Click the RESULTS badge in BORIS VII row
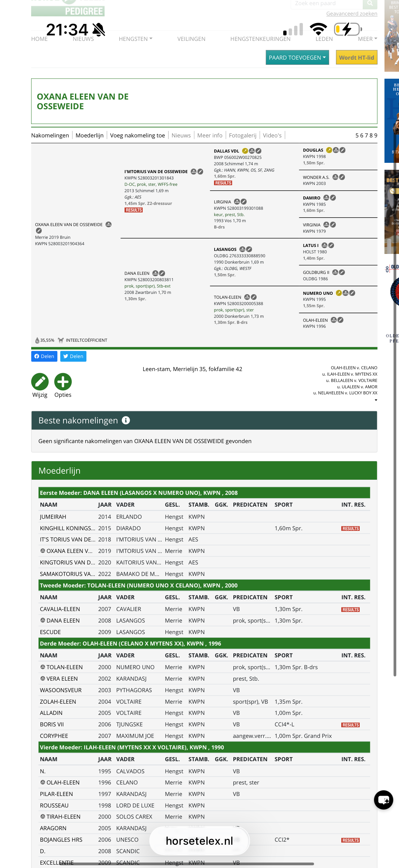399x868 pixels. [x=350, y=725]
